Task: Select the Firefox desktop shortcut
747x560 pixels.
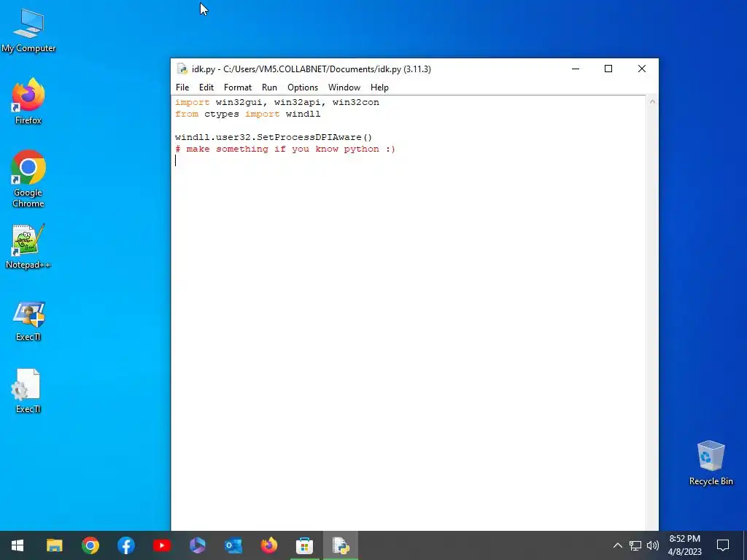Action: 28,101
